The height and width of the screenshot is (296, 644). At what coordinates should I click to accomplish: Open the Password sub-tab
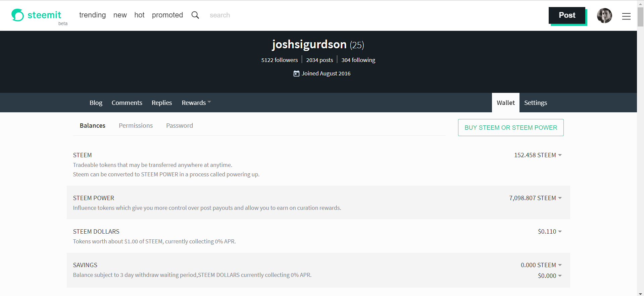(x=180, y=125)
